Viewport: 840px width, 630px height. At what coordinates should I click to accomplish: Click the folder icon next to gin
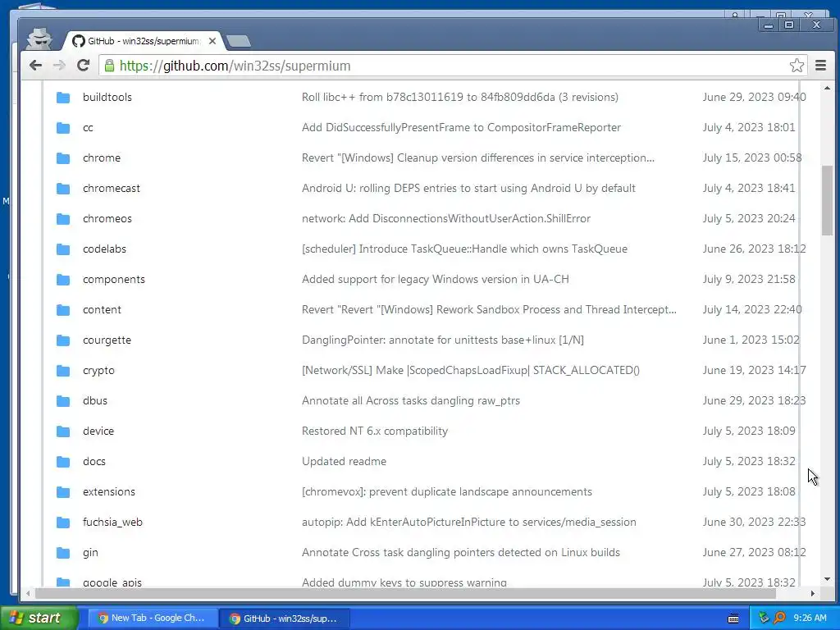tap(63, 552)
